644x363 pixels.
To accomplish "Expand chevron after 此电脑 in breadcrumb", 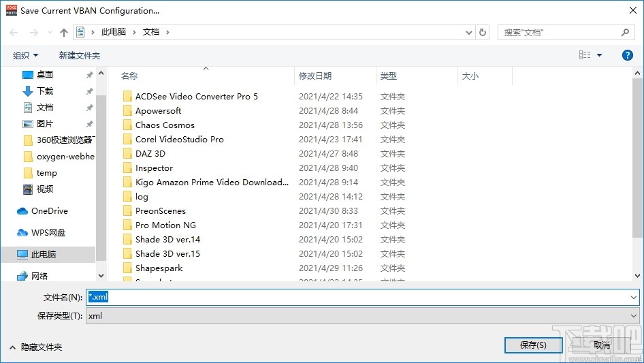I will (x=134, y=33).
